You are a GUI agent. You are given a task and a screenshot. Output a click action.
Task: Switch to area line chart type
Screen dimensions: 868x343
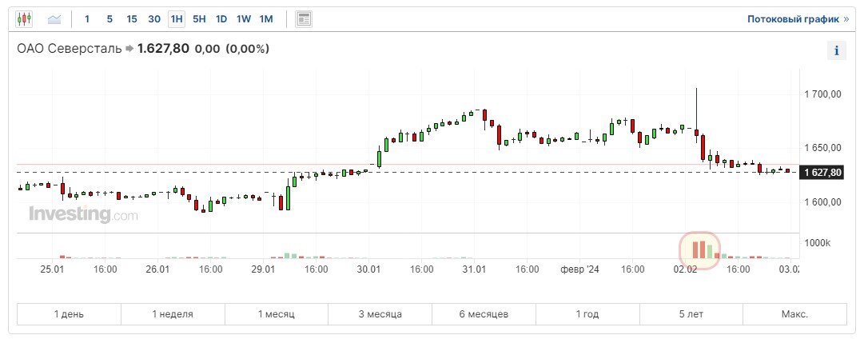(54, 19)
